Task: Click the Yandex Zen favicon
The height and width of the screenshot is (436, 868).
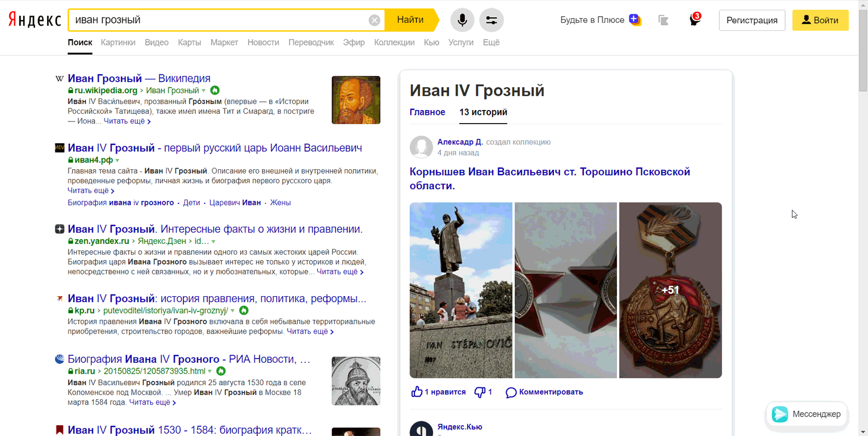Action: [60, 229]
